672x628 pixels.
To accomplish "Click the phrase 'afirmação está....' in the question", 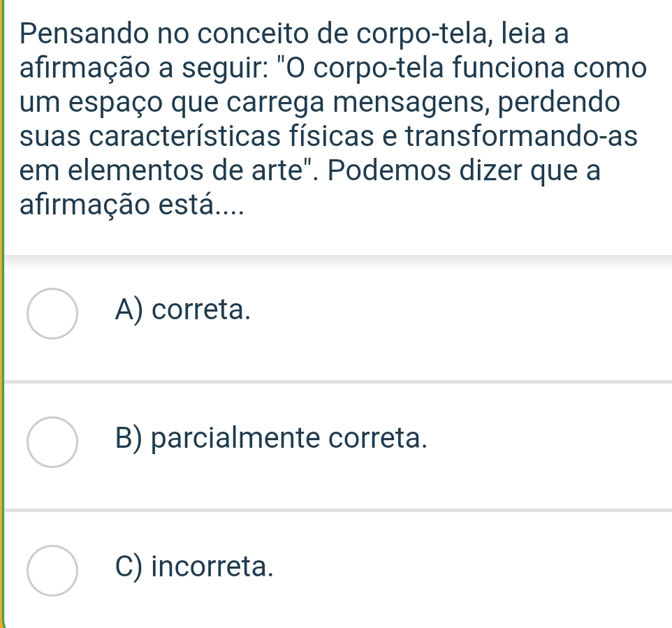I will (x=133, y=207).
